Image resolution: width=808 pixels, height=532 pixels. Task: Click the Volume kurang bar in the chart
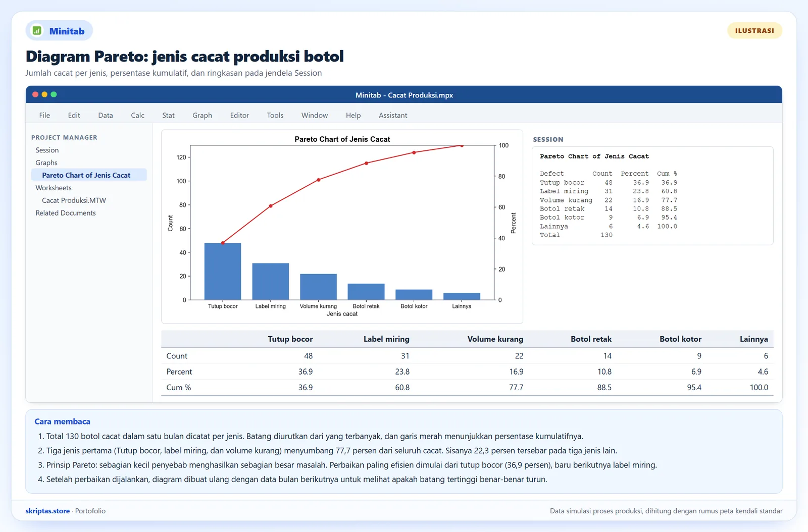(x=318, y=287)
